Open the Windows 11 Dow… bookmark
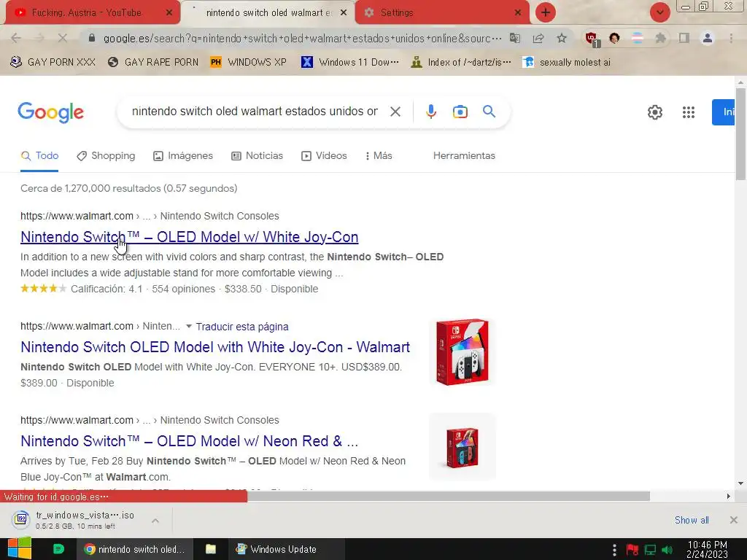Viewport: 747px width, 560px height. point(349,63)
